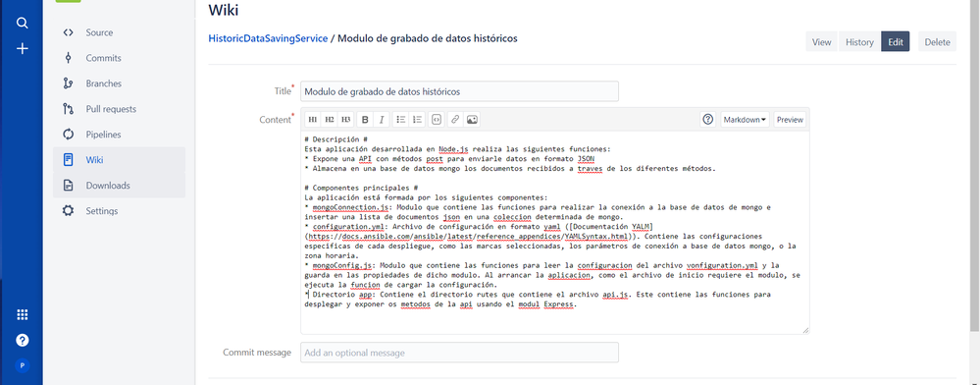The image size is (980, 385).
Task: Click the Settings gear icon
Action: point(68,211)
